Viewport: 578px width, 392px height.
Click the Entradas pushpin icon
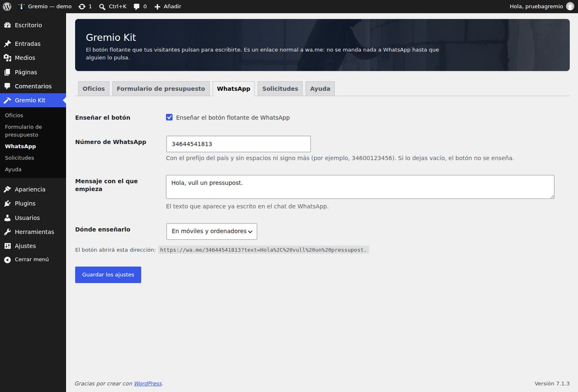[7, 44]
